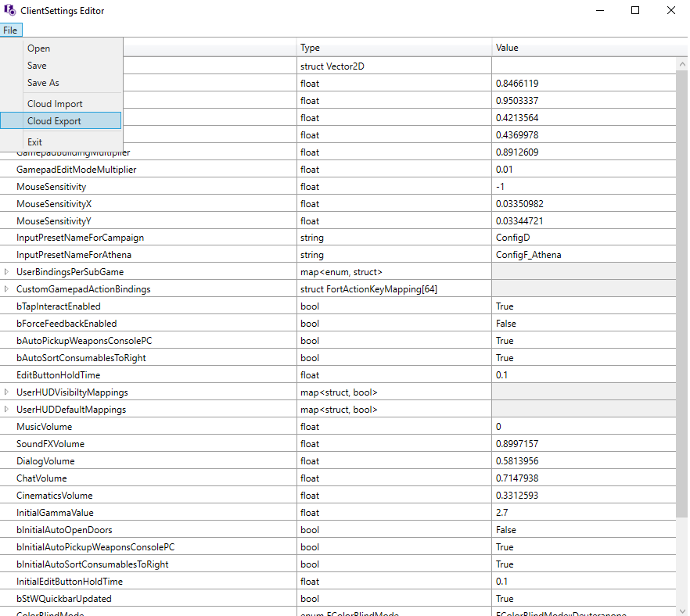Screen dimensions: 690x616
Task: Click the Value column header
Action: click(590, 48)
